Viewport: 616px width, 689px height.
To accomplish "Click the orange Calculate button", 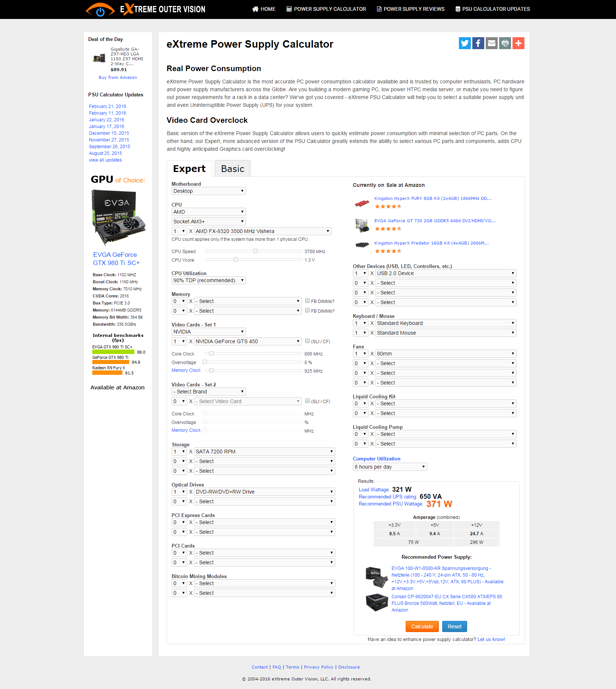I will click(422, 626).
